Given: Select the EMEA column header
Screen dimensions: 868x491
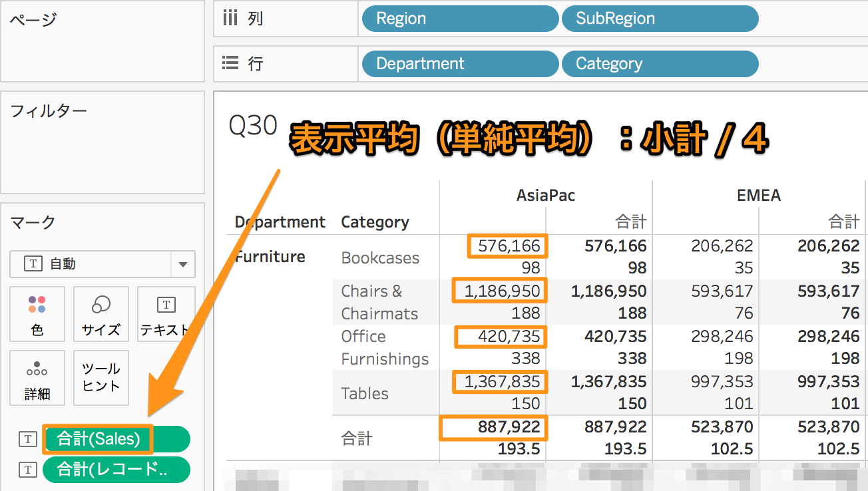Looking at the screenshot, I should [x=759, y=195].
